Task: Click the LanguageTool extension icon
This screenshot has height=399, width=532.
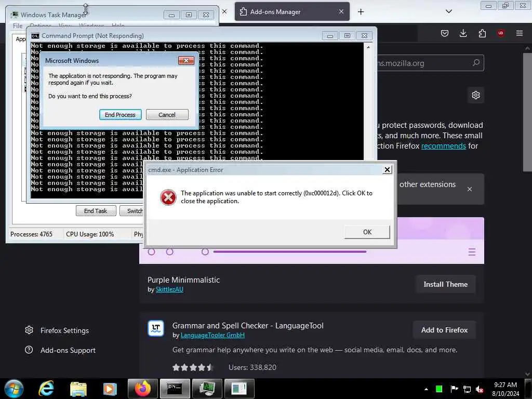Action: point(156,328)
